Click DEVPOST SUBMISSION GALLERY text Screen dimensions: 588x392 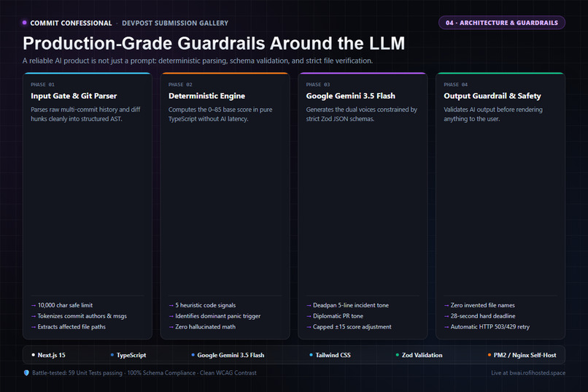[x=175, y=23]
